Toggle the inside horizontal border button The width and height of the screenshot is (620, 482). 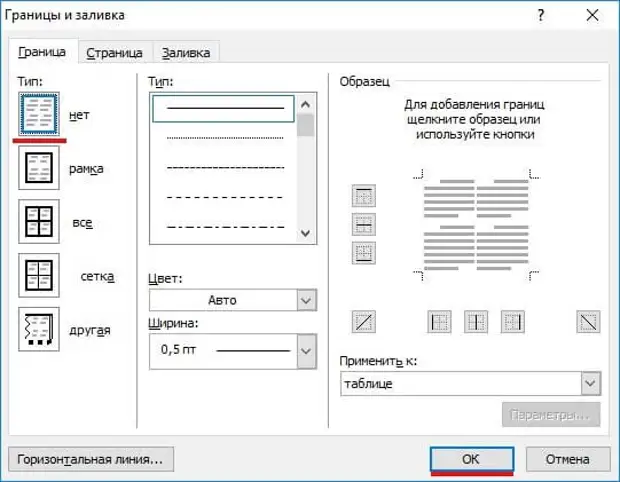tap(364, 225)
